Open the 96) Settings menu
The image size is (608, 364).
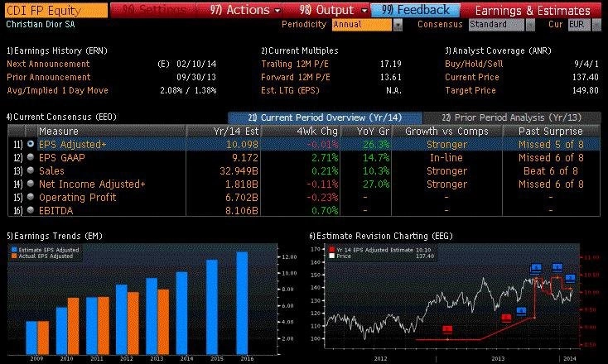pyautogui.click(x=154, y=10)
